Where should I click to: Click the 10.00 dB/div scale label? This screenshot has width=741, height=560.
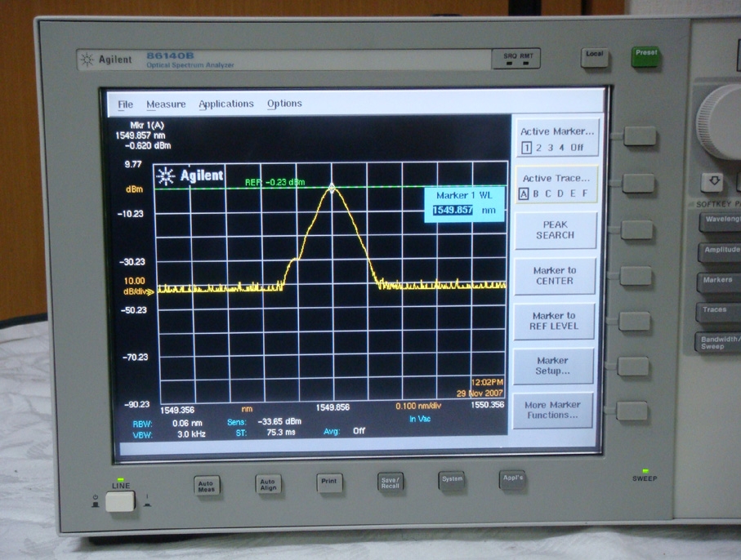[x=135, y=287]
